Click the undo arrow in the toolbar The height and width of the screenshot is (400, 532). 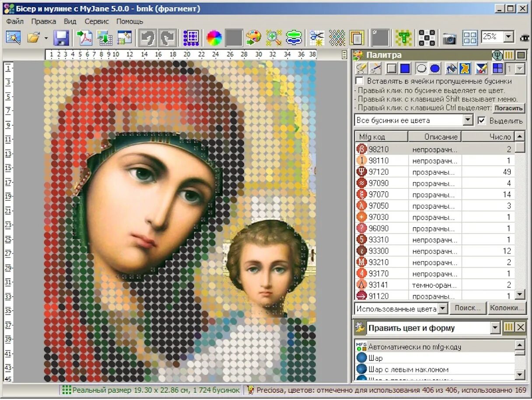(x=147, y=38)
